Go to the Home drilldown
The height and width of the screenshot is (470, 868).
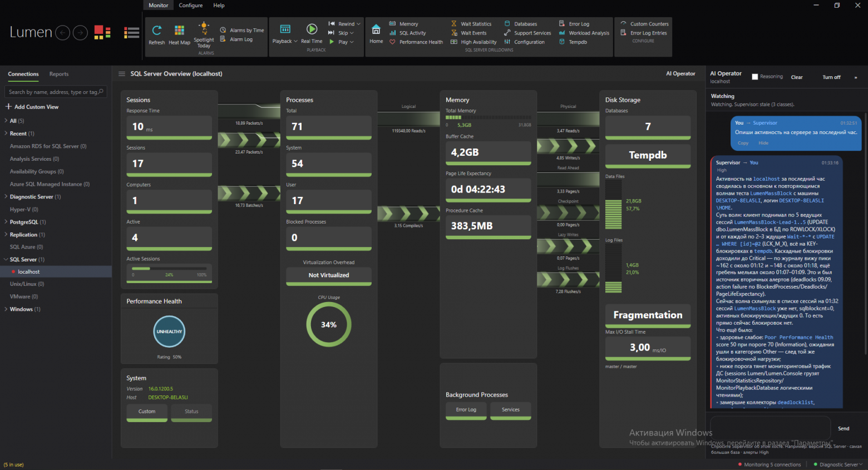pos(376,33)
